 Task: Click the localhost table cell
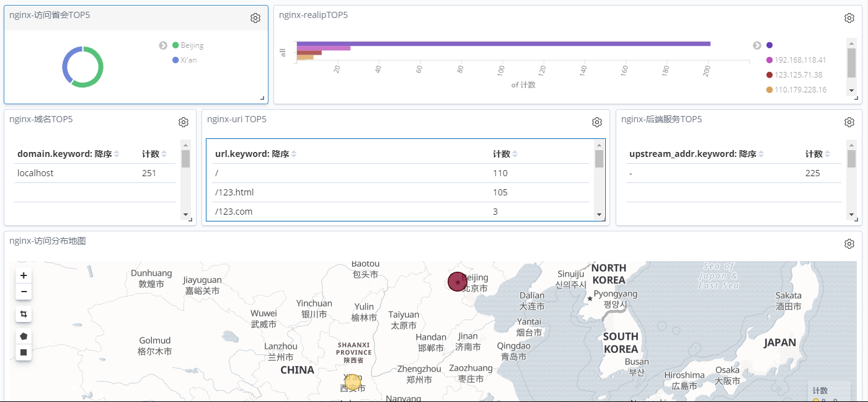(35, 173)
